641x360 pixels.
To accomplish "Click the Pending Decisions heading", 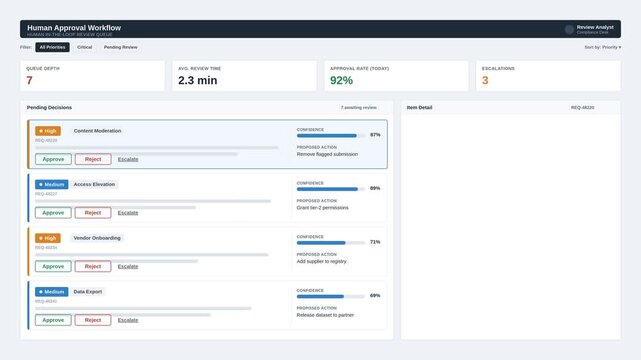I will click(x=49, y=107).
